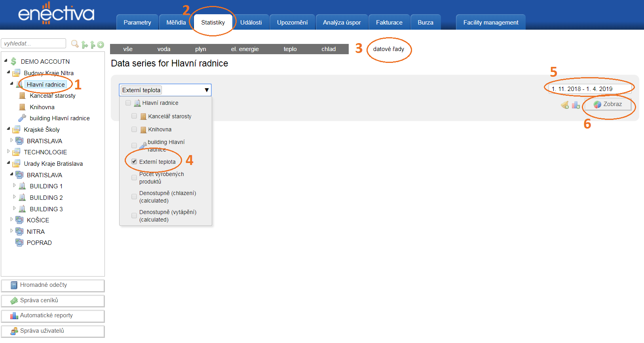Expand the BUILDING 1 tree node
Viewport: 644px width, 343px height.
[15, 186]
